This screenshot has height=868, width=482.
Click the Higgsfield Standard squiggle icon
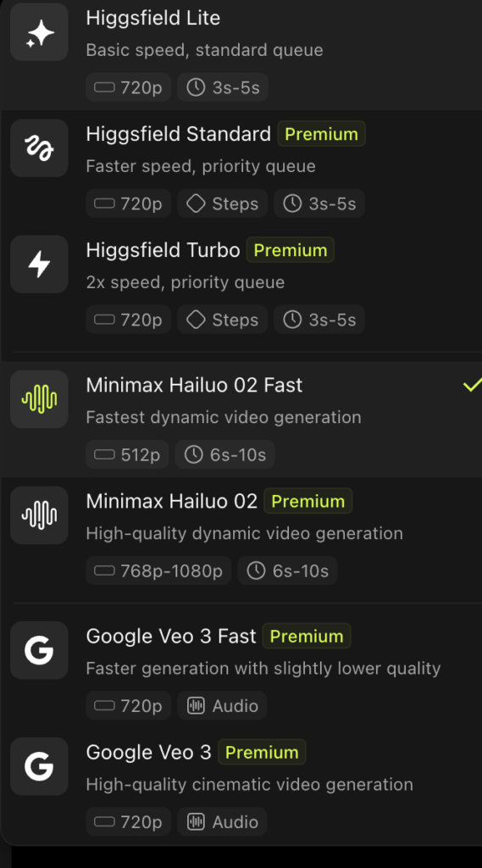[39, 148]
